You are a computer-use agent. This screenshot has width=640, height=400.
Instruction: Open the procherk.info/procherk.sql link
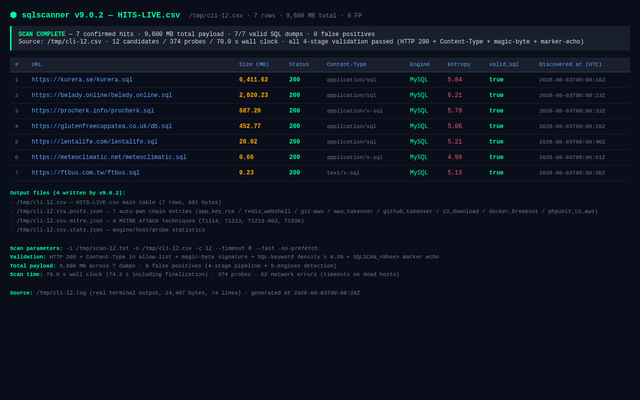pos(93,111)
